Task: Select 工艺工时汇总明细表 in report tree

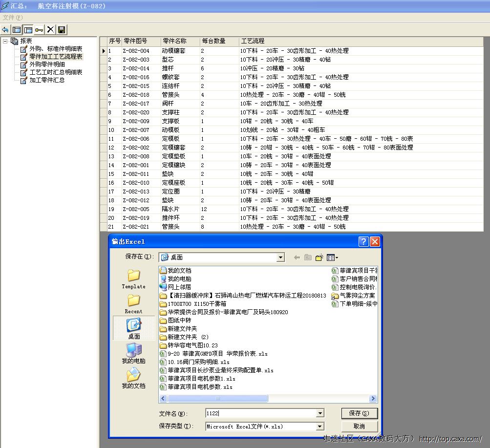Action: click(56, 72)
